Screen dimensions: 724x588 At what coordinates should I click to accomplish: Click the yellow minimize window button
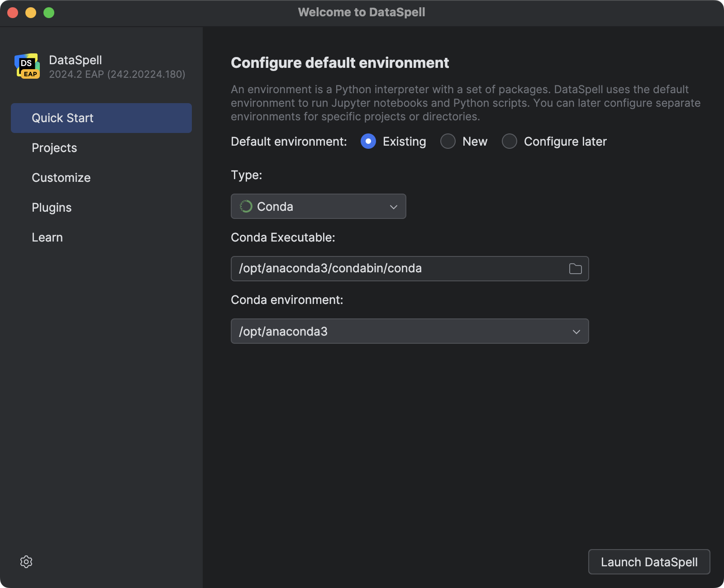pos(30,12)
